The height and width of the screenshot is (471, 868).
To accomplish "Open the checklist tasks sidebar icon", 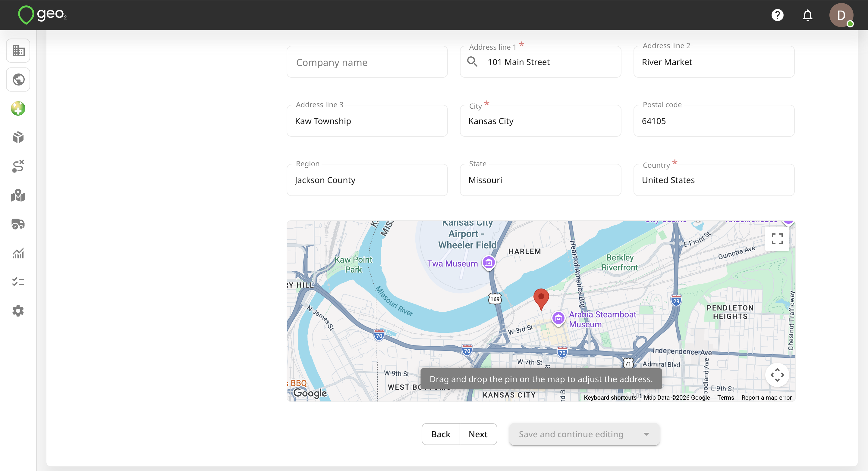I will click(18, 282).
